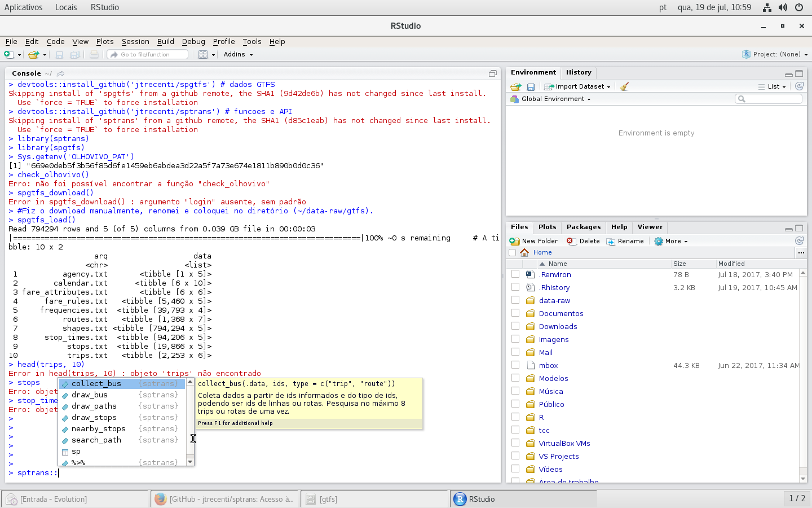Check the box next to Downloads folder

(x=515, y=326)
